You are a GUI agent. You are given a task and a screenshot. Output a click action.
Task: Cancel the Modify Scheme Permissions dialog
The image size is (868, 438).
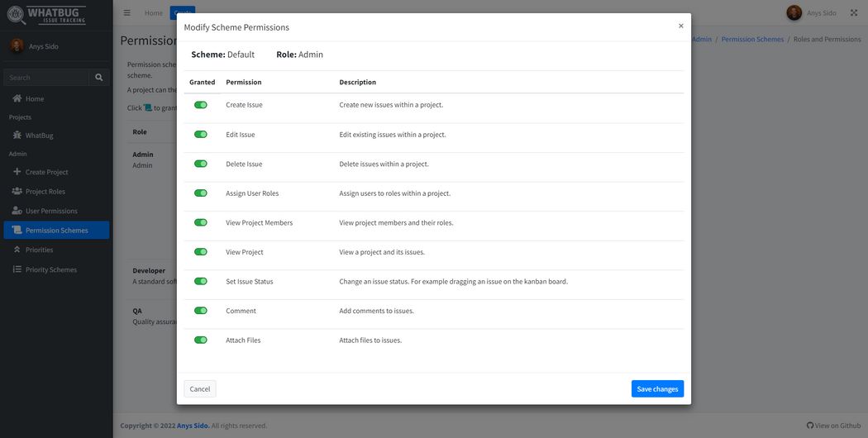click(200, 388)
